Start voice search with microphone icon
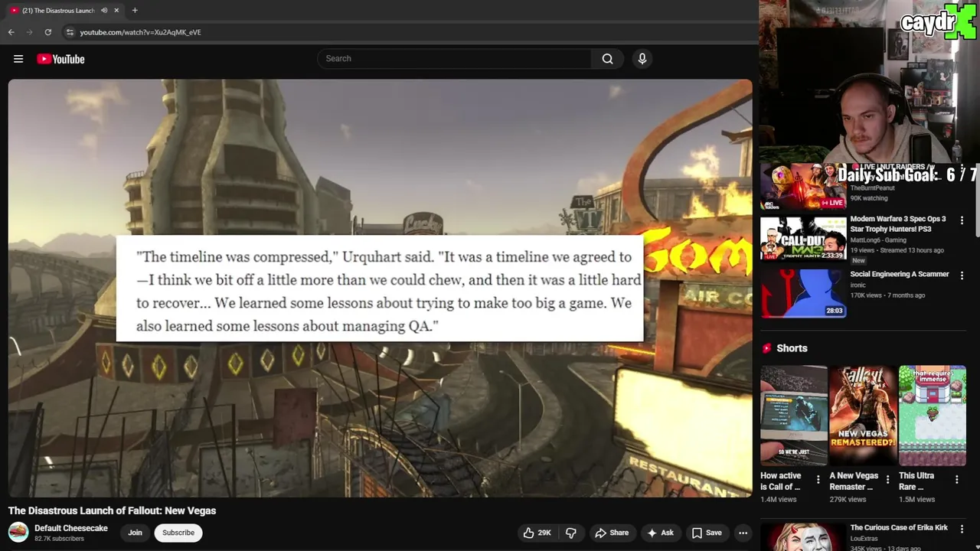Screen dimensions: 980x551 [642, 59]
